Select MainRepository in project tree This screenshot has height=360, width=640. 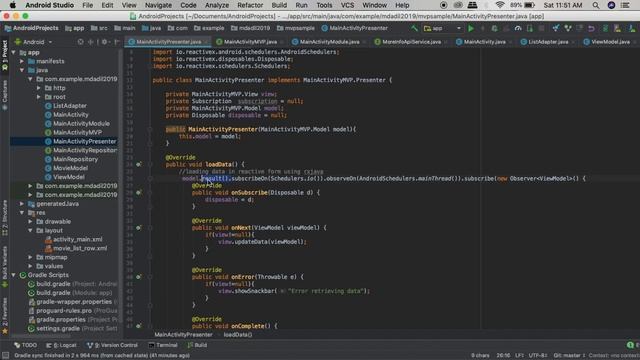pos(76,159)
